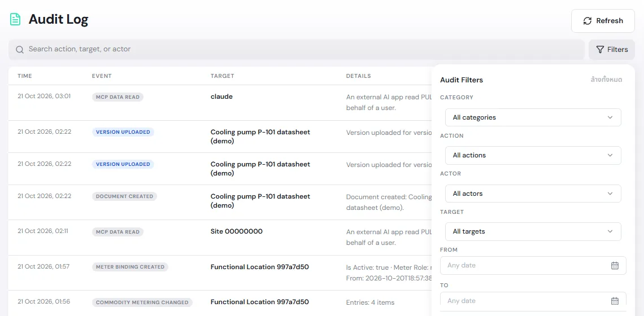
Task: Toggle the Filters panel button
Action: (x=612, y=50)
